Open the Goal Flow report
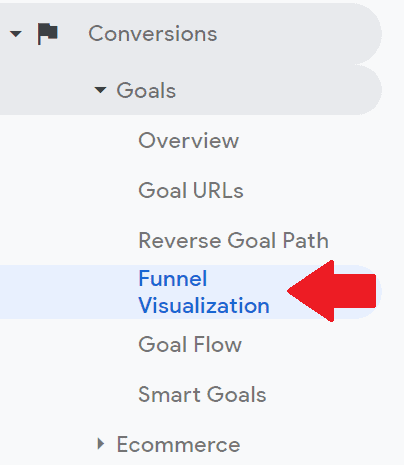This screenshot has width=404, height=465. click(x=190, y=344)
